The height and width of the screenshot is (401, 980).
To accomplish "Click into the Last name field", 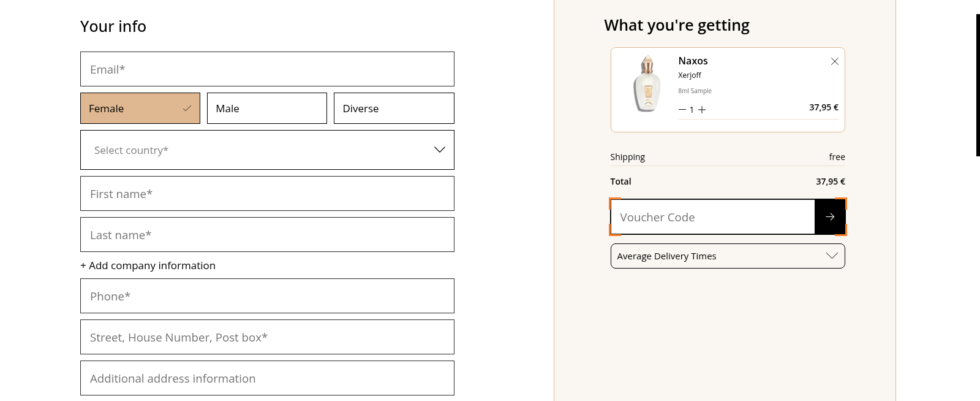I will [x=267, y=235].
